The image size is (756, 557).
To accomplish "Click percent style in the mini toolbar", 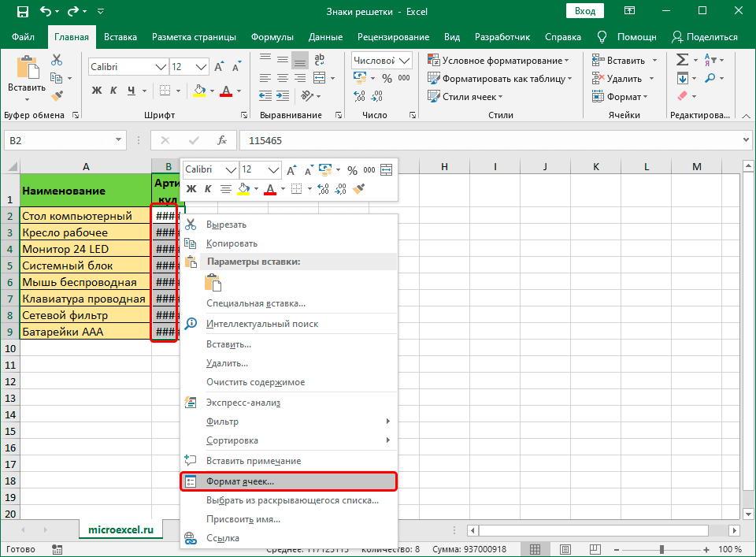I will point(353,169).
